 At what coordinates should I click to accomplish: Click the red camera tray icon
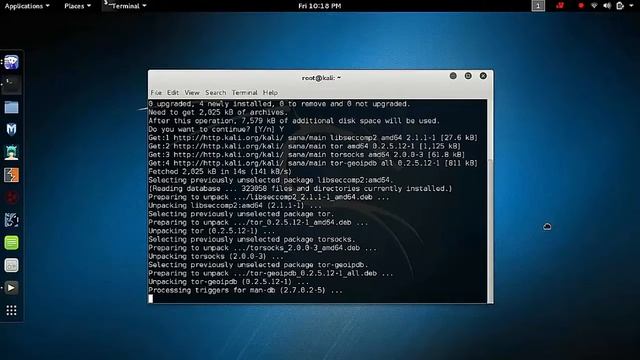tap(560, 6)
